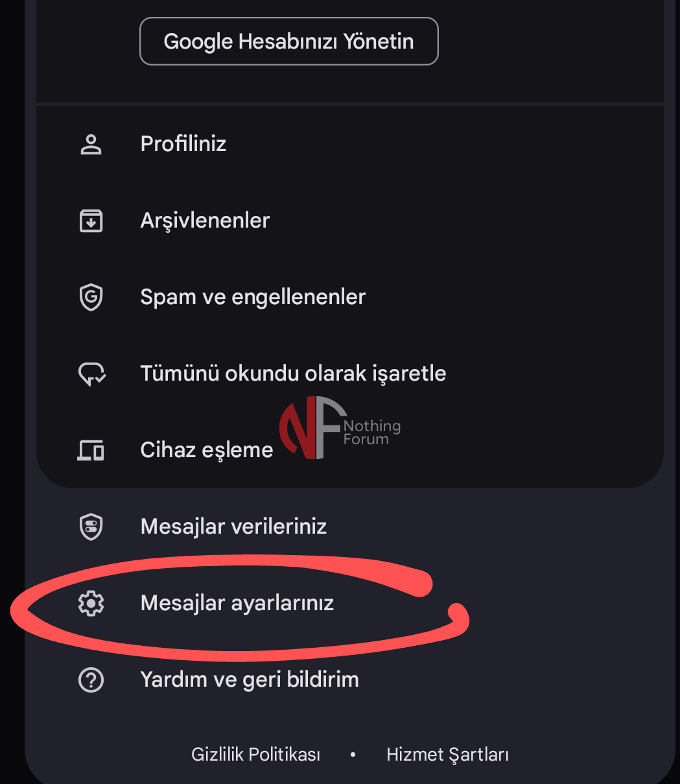Follow the Hizmet Şartları link
680x784 pixels.
pyautogui.click(x=447, y=755)
